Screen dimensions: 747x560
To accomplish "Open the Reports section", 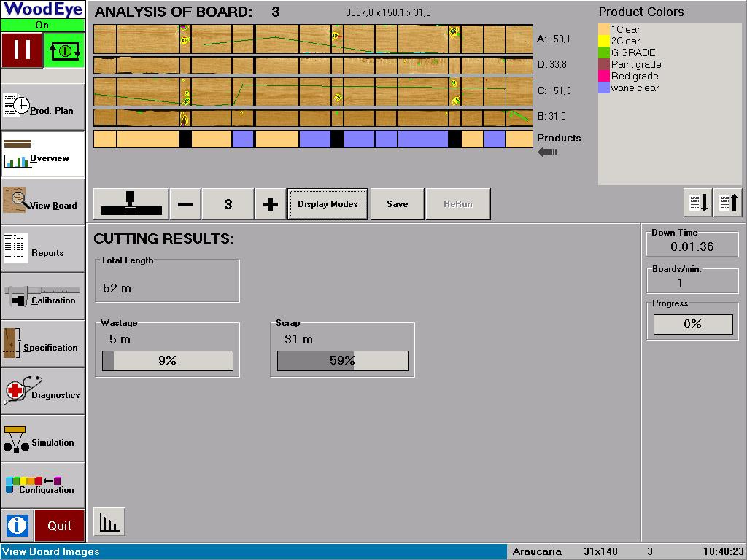I will click(x=42, y=249).
